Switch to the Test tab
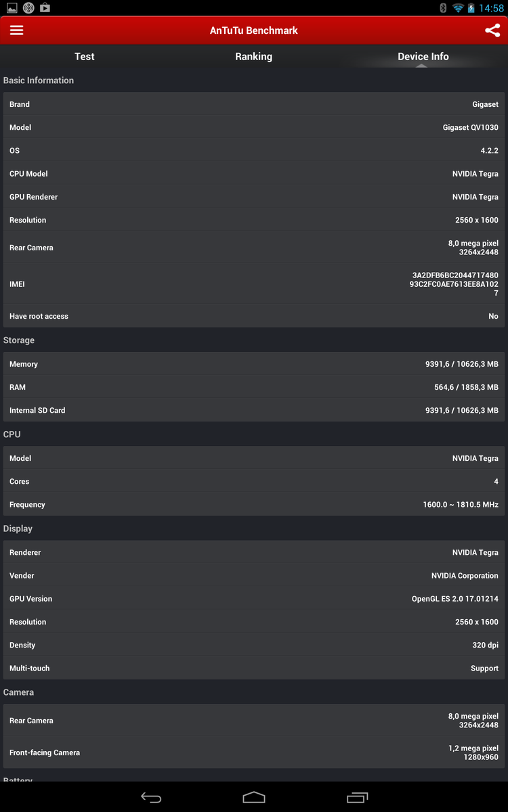 click(x=85, y=57)
